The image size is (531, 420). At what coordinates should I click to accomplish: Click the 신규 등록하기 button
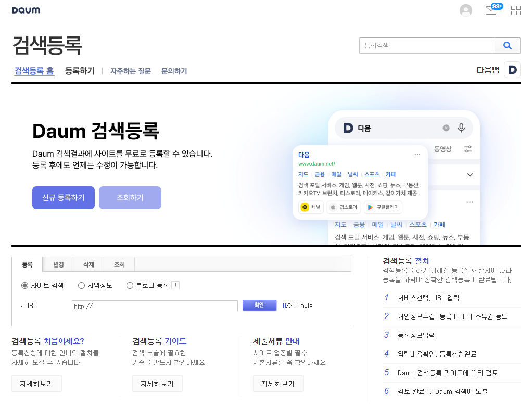tap(64, 198)
